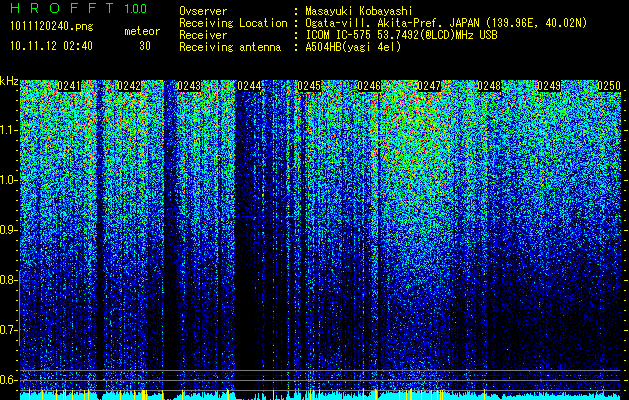
Task: Click the 0243 time label
Action: click(189, 86)
